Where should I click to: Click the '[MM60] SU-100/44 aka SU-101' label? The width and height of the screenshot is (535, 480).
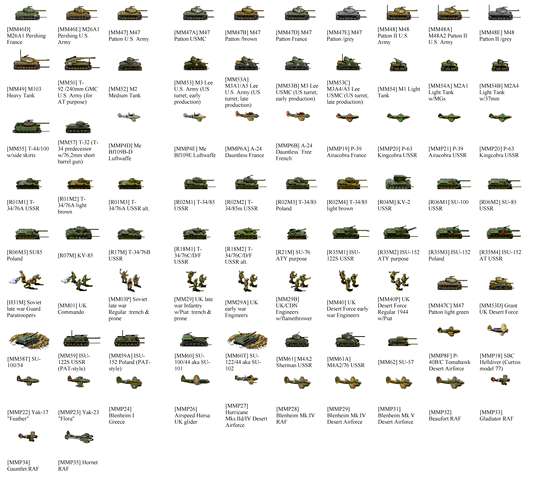coord(192,362)
